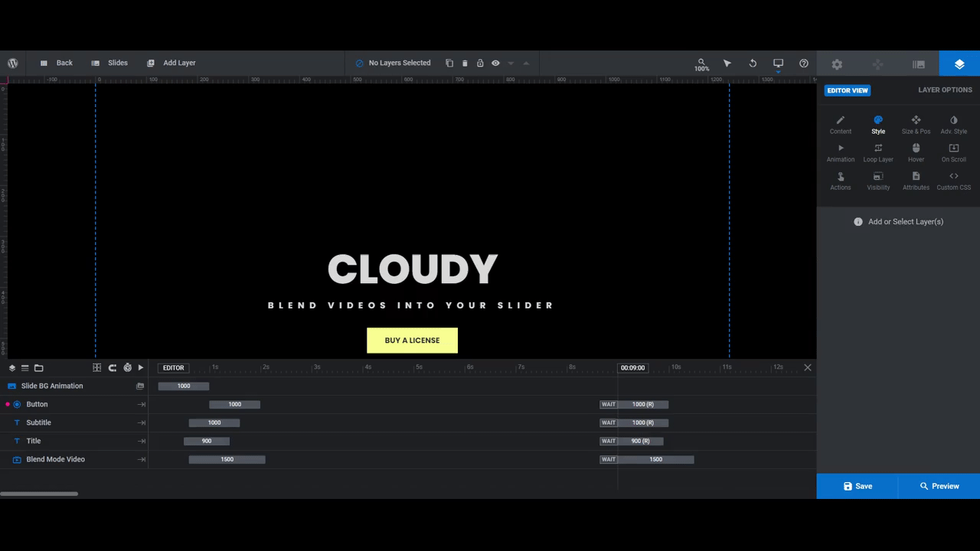Save the current slide
The height and width of the screenshot is (551, 980).
[x=857, y=486]
